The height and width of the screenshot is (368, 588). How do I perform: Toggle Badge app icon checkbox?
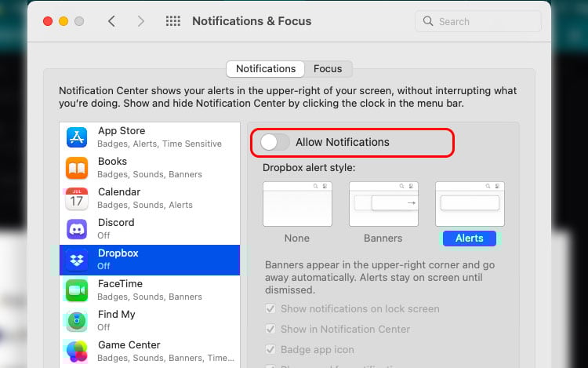[270, 349]
